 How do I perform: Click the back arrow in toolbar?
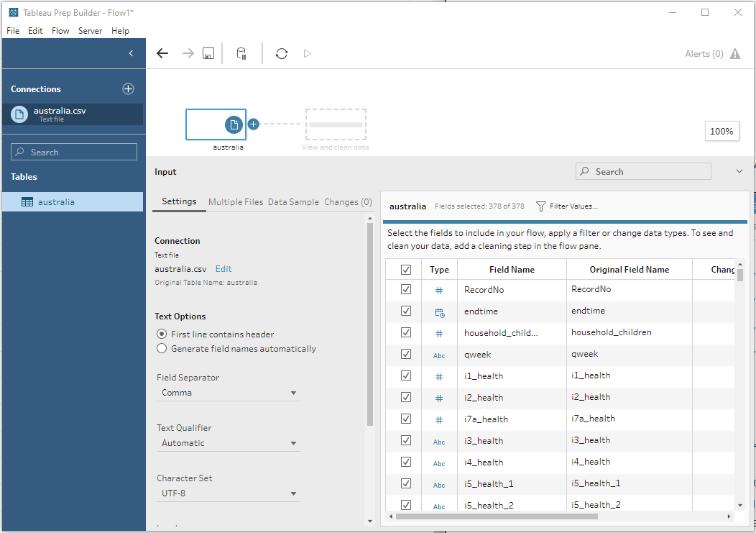pyautogui.click(x=162, y=54)
